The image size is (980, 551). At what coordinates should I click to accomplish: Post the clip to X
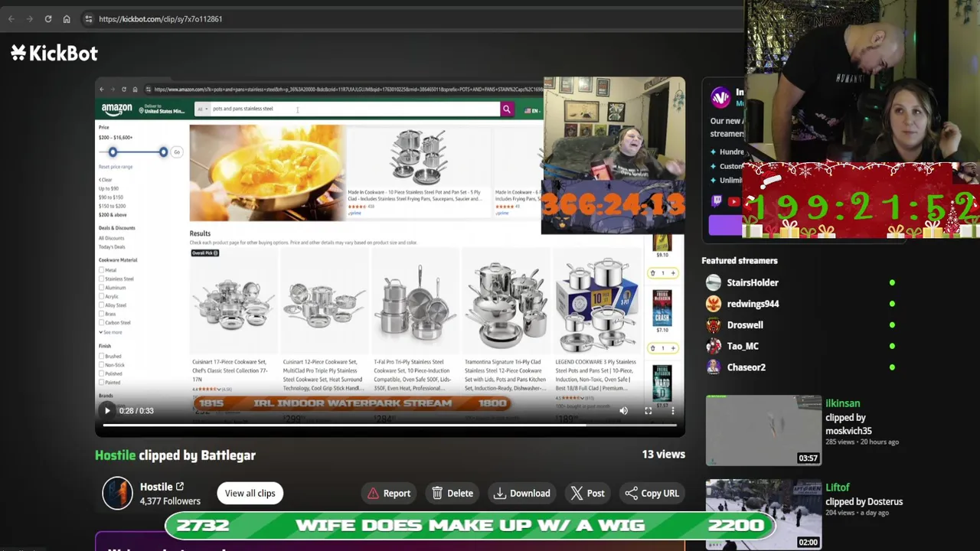[587, 494]
